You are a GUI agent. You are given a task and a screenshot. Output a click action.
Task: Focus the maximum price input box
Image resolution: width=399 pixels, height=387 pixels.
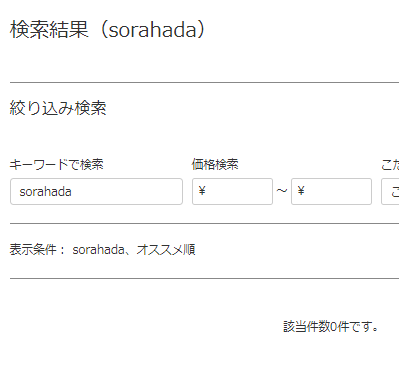[x=331, y=191]
